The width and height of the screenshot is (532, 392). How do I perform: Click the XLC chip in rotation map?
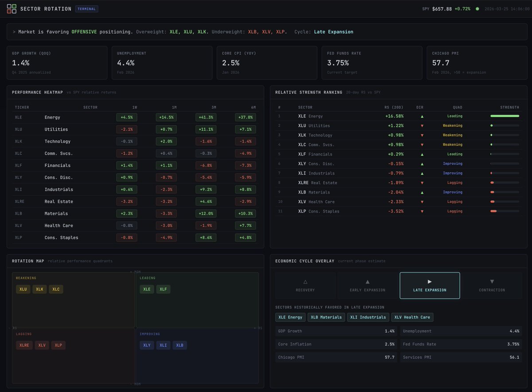tap(56, 289)
